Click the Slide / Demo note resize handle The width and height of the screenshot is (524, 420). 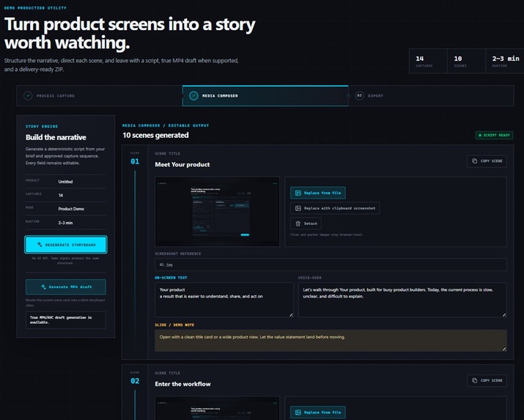(x=504, y=349)
